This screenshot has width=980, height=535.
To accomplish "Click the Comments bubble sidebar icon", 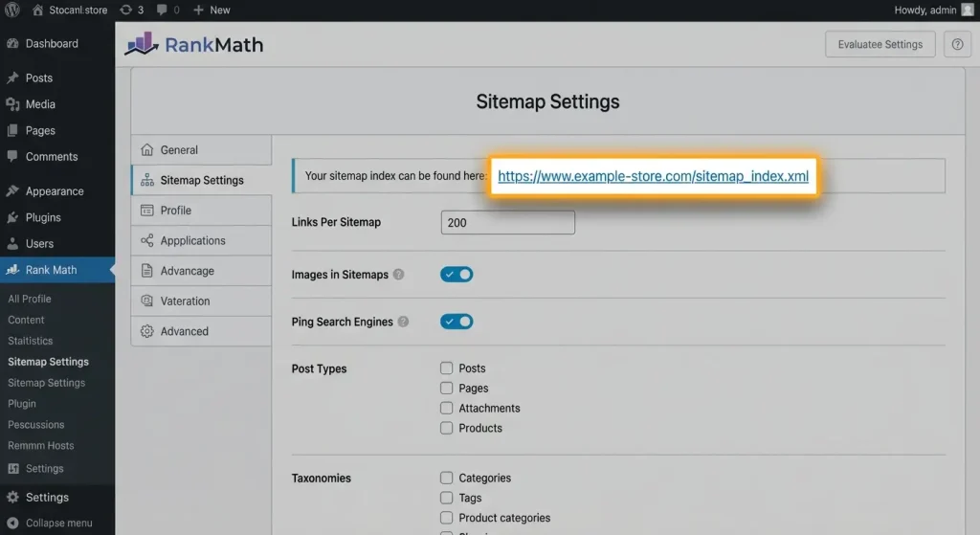I will pyautogui.click(x=12, y=156).
